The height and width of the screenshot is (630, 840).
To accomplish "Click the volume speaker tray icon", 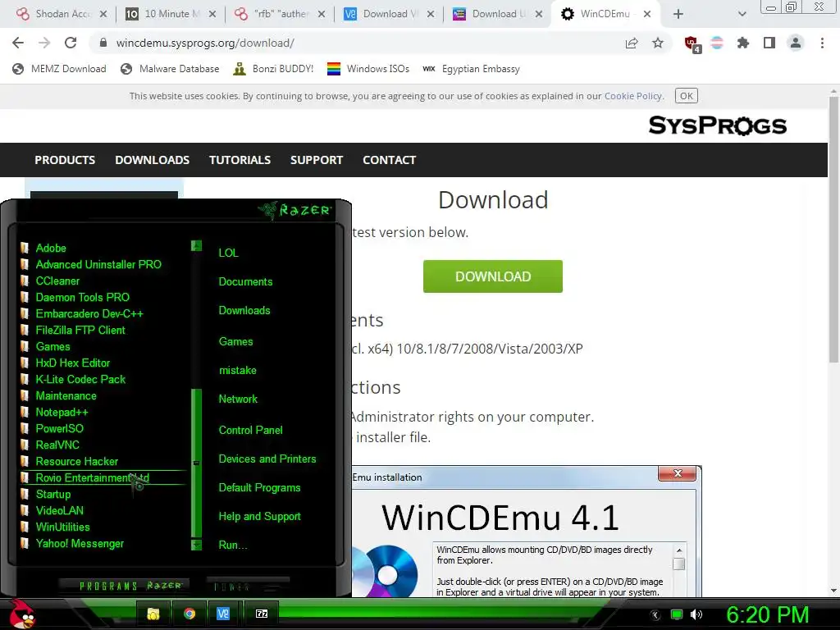I will [x=696, y=614].
